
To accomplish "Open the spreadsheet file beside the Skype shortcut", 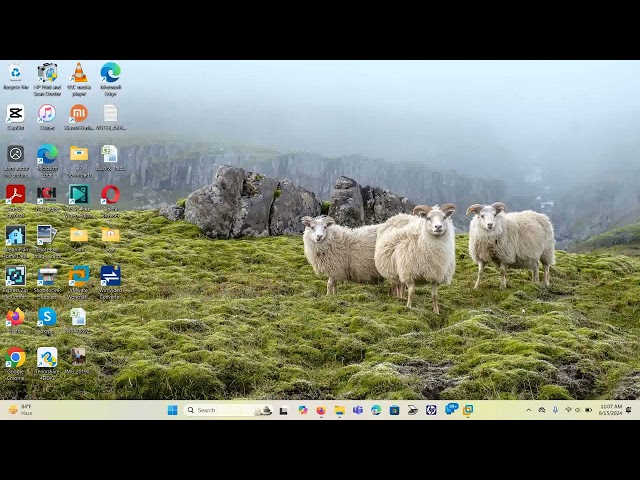I will point(78,317).
